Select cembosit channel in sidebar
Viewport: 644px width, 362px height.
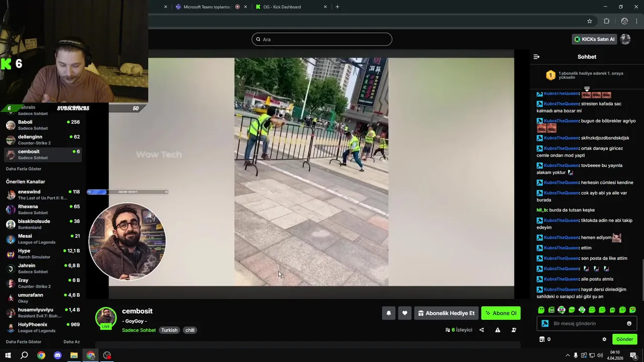(43, 154)
